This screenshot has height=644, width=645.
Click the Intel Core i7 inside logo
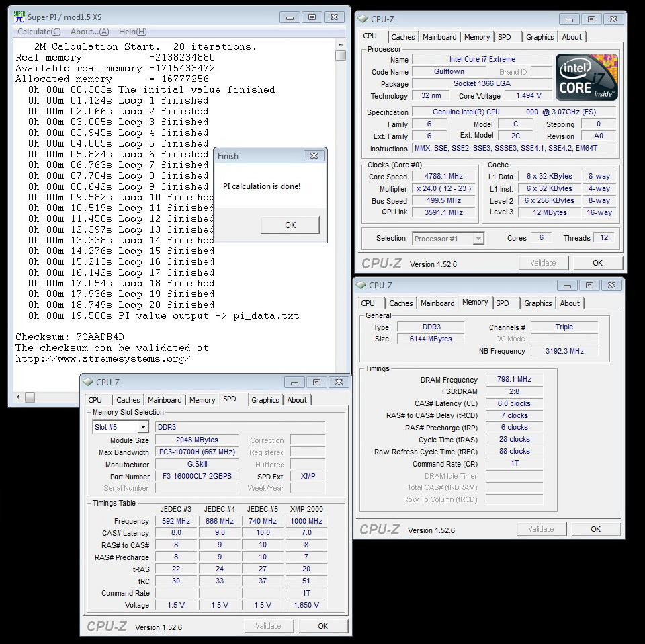587,77
